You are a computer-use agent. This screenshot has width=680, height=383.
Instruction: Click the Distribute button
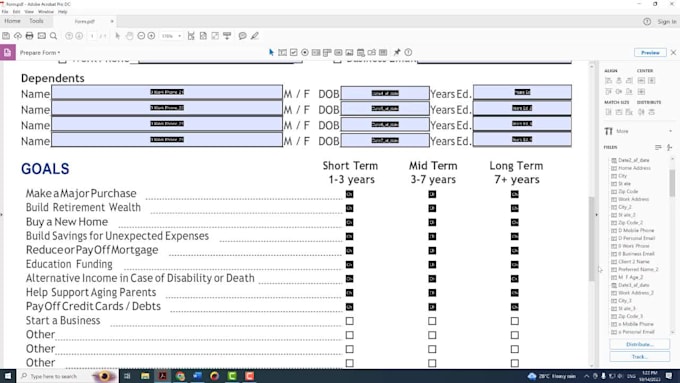tap(640, 344)
